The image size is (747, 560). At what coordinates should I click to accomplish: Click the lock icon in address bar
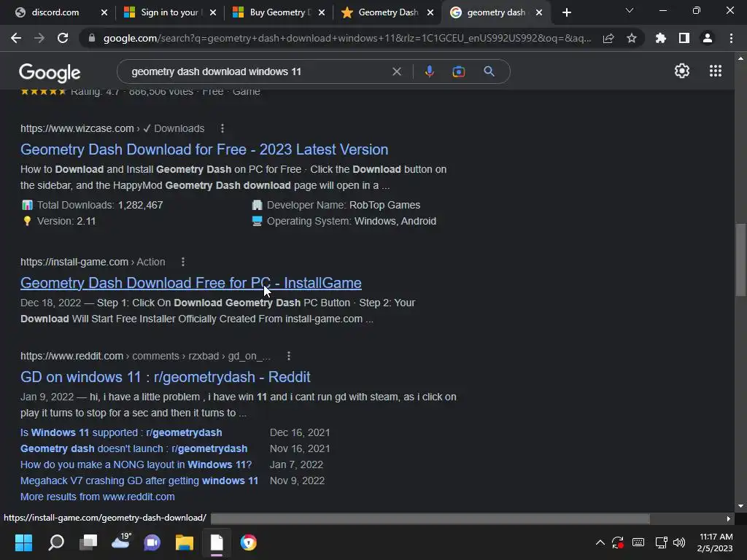pos(92,38)
